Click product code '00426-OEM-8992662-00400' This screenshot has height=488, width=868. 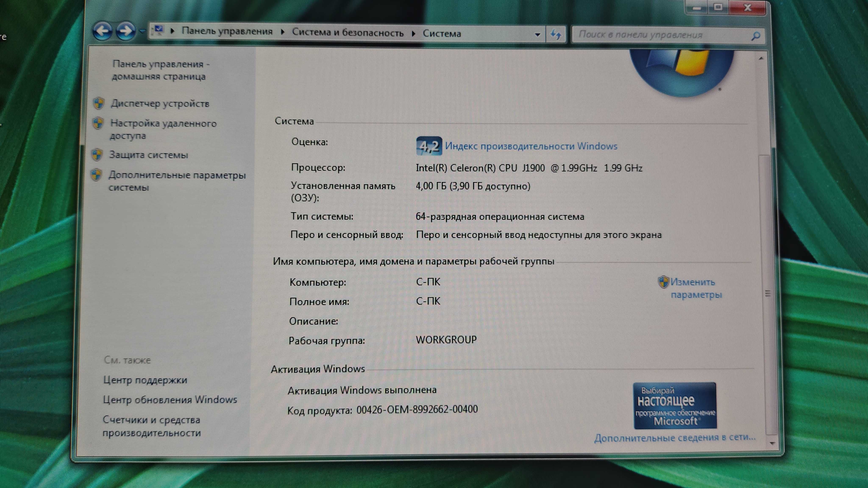(417, 410)
